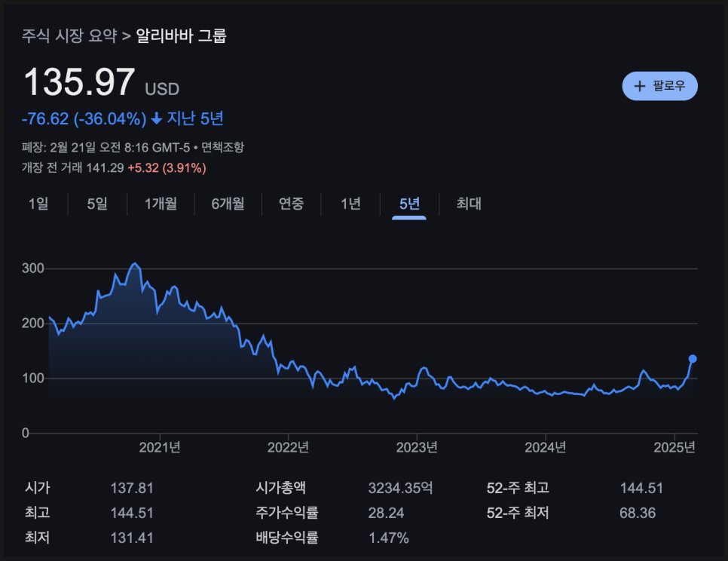Click the 주가수익률 label
The image size is (728, 561).
[x=287, y=513]
